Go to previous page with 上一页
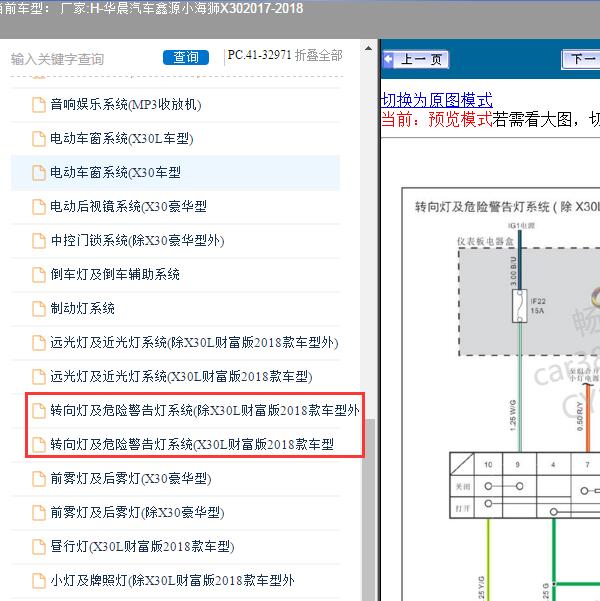Viewport: 600px width, 601px height. pyautogui.click(x=416, y=59)
